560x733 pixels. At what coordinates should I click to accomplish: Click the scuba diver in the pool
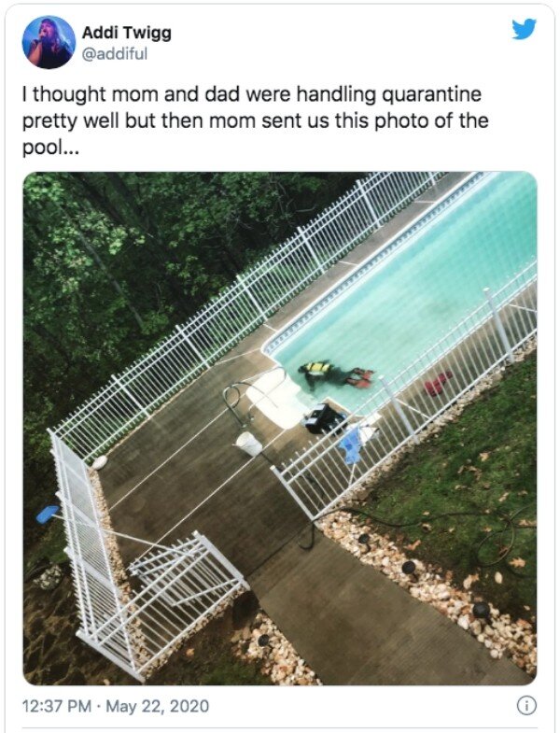(337, 374)
